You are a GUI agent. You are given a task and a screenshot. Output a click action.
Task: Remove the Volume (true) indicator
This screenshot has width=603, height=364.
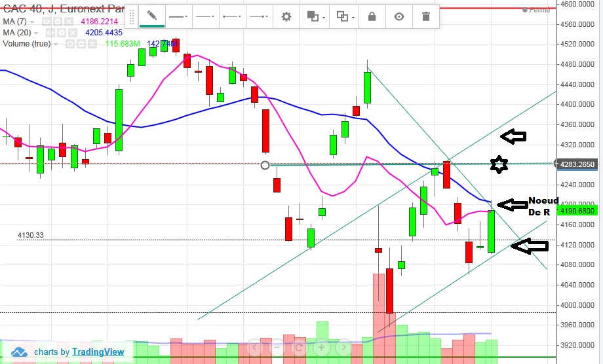point(92,44)
